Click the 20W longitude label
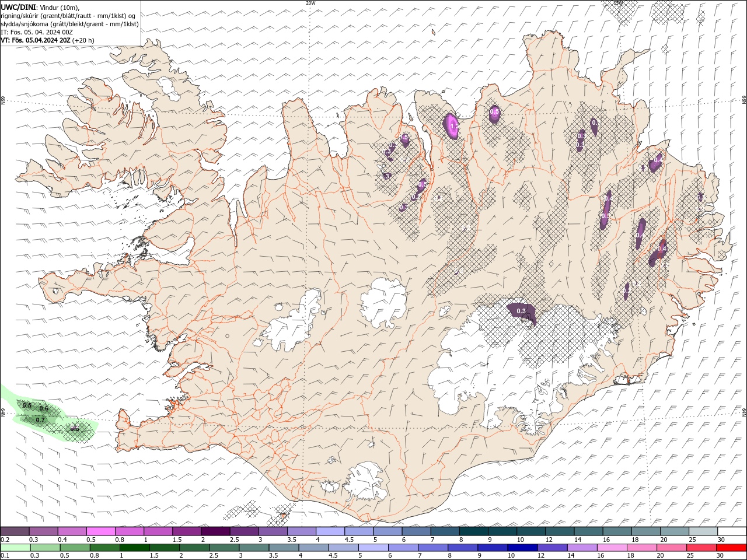This screenshot has height=560, width=747. pos(310,3)
